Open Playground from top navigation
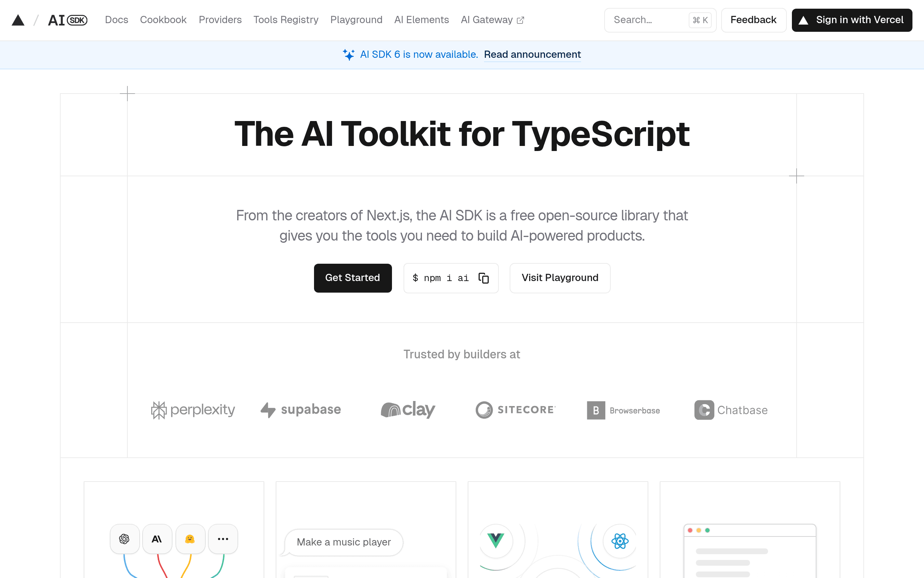Viewport: 924px width, 578px height. coord(356,20)
